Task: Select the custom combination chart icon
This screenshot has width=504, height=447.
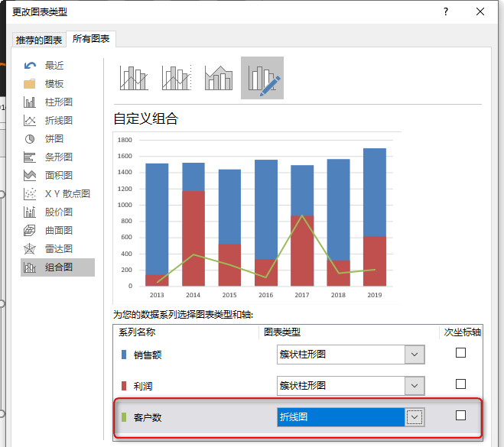Action: click(262, 78)
